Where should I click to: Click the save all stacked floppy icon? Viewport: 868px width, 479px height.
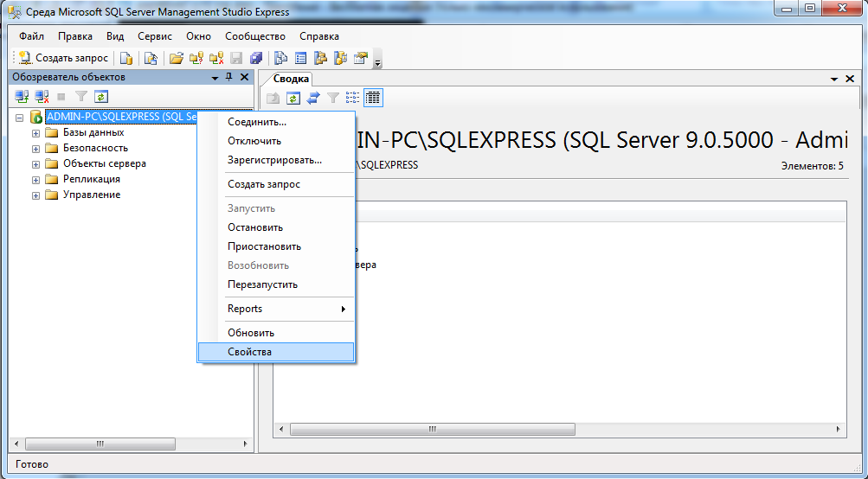click(255, 58)
